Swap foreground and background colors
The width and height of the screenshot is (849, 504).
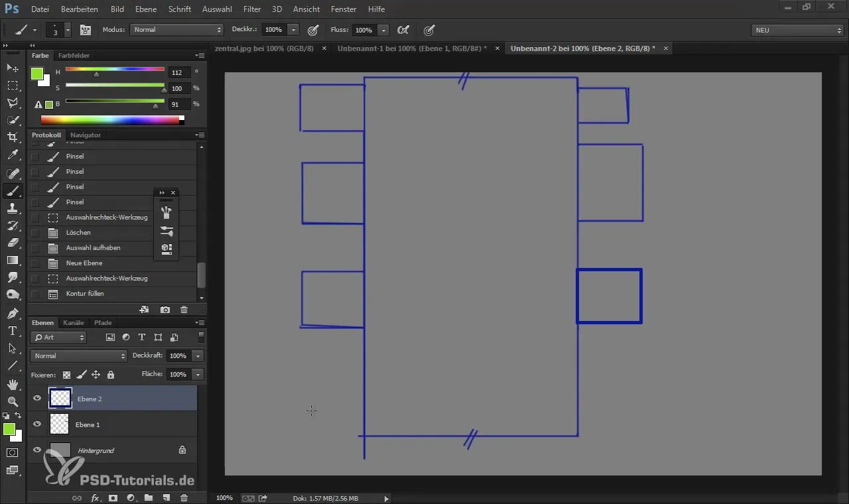click(19, 416)
